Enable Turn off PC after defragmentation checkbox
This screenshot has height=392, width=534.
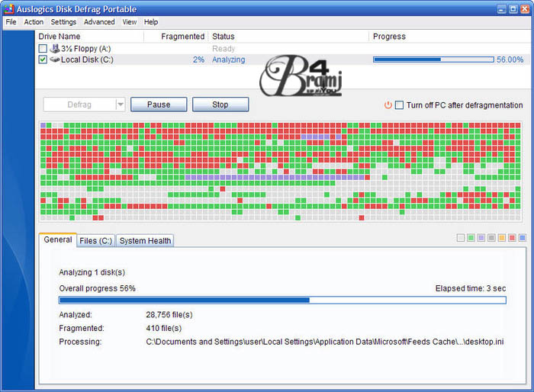(x=399, y=105)
